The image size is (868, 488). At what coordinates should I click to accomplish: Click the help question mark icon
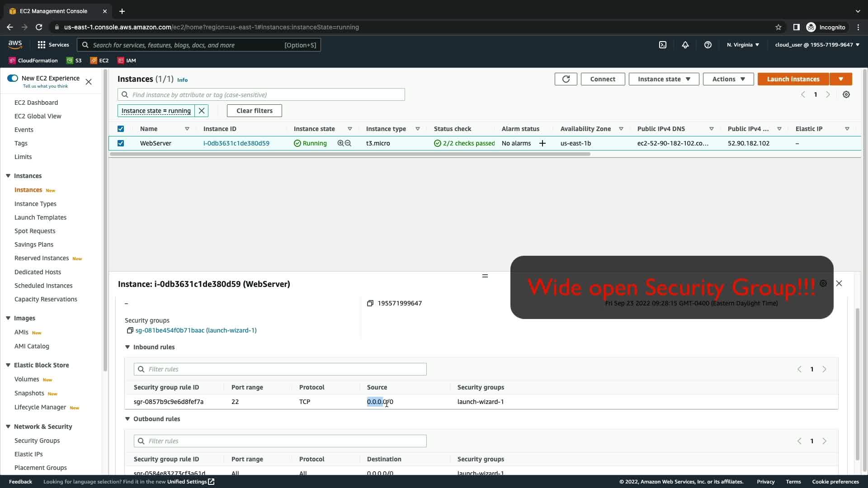[x=708, y=45]
